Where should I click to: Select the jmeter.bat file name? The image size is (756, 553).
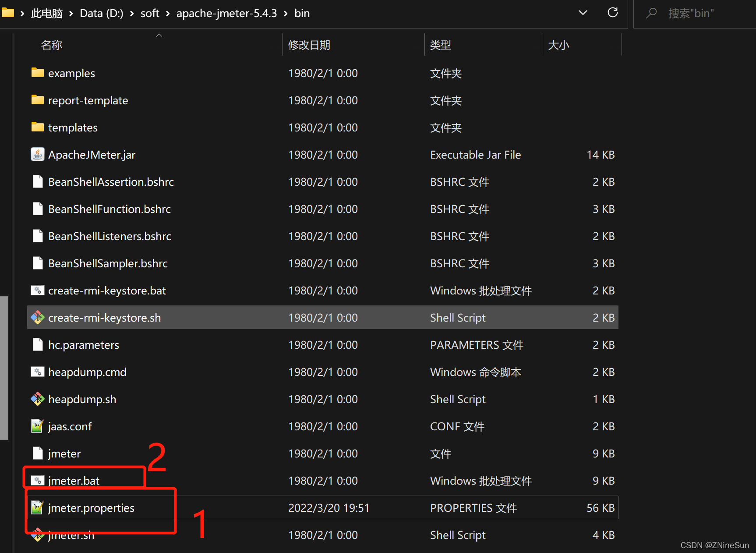point(74,481)
